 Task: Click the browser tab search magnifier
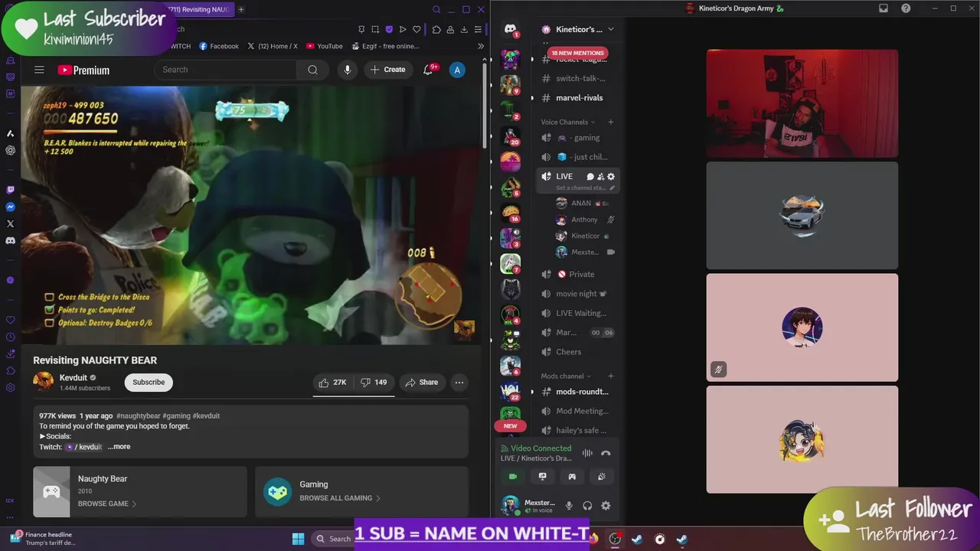(x=436, y=9)
